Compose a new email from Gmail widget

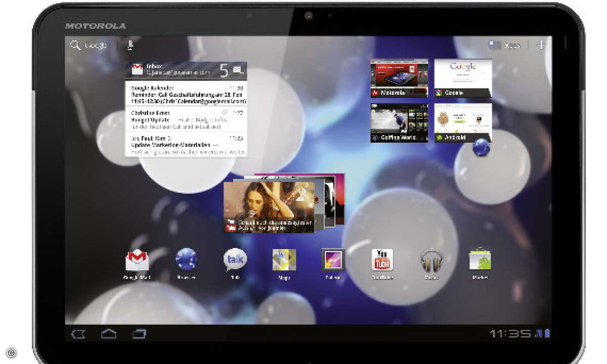coord(238,70)
